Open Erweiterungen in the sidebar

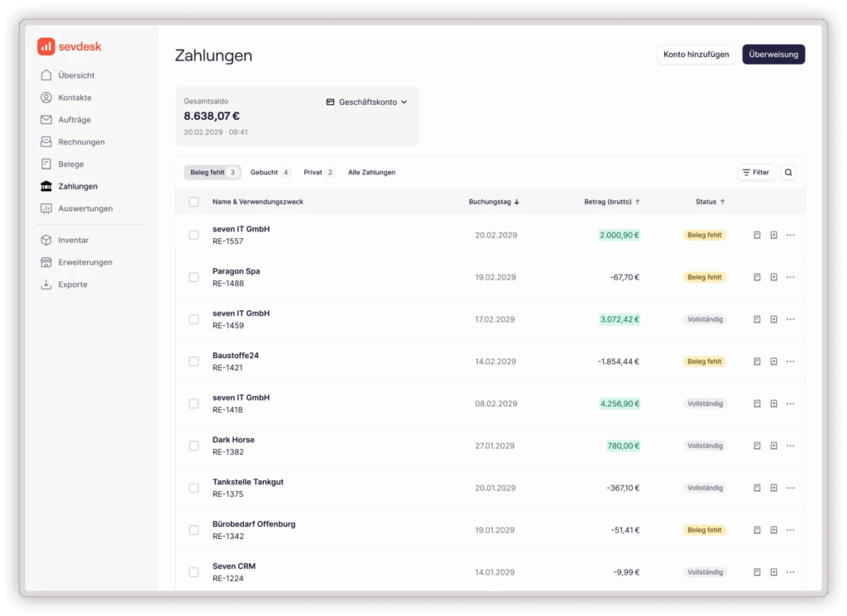click(x=84, y=263)
